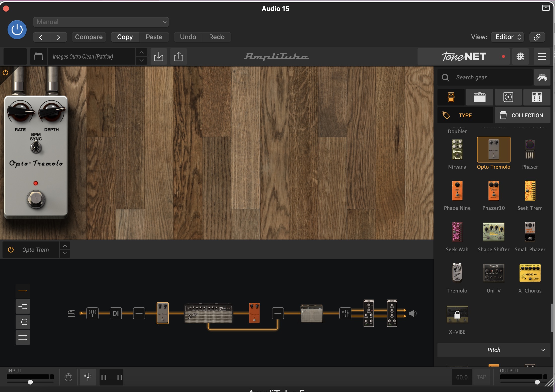Click the Undo button
The image size is (555, 392).
coord(188,37)
